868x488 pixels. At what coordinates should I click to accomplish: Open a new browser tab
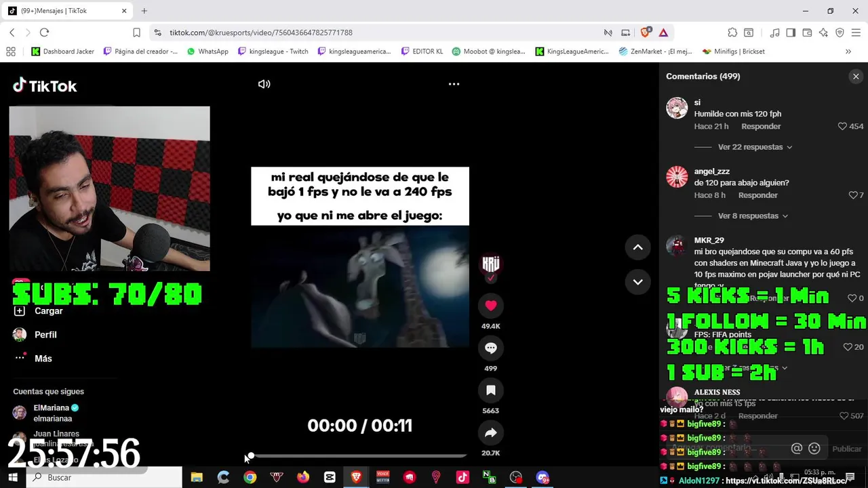click(x=144, y=11)
